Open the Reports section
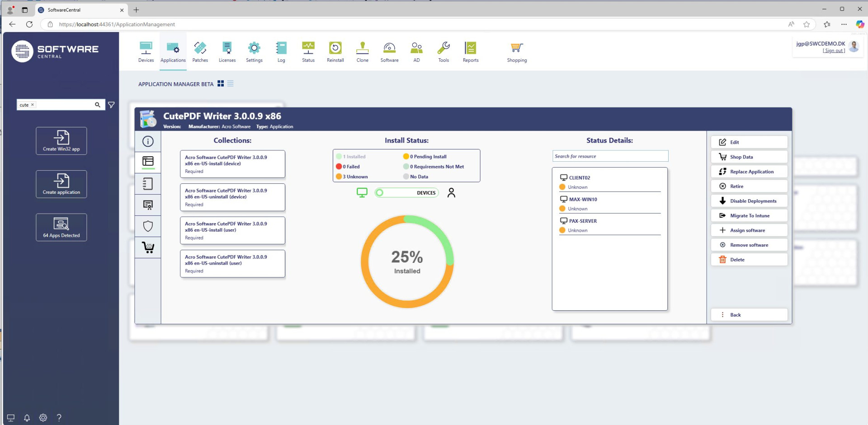This screenshot has height=425, width=868. click(471, 51)
